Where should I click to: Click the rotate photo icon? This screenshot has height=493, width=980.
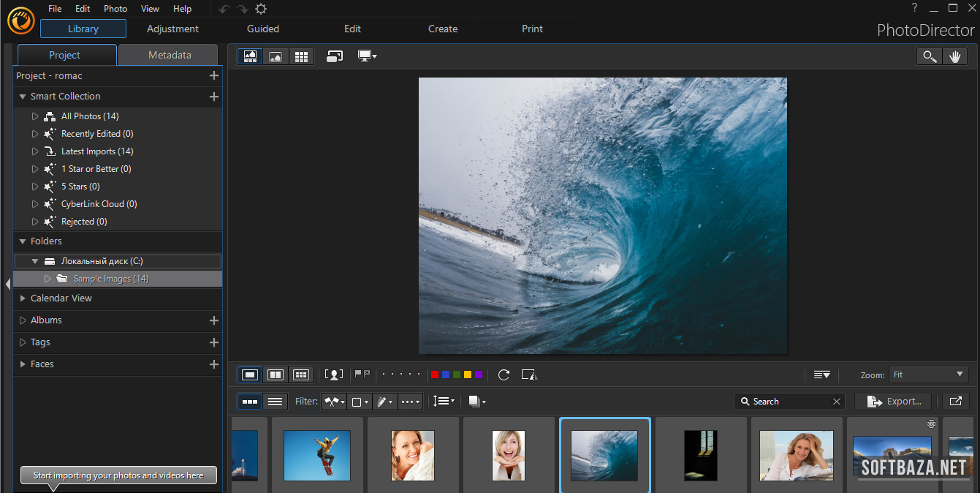pyautogui.click(x=504, y=375)
